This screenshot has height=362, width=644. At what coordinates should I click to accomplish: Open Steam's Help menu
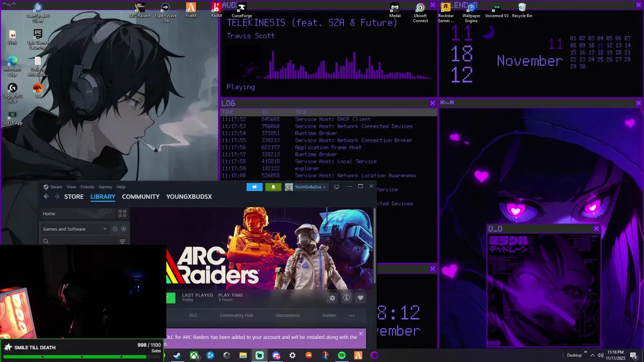[121, 187]
